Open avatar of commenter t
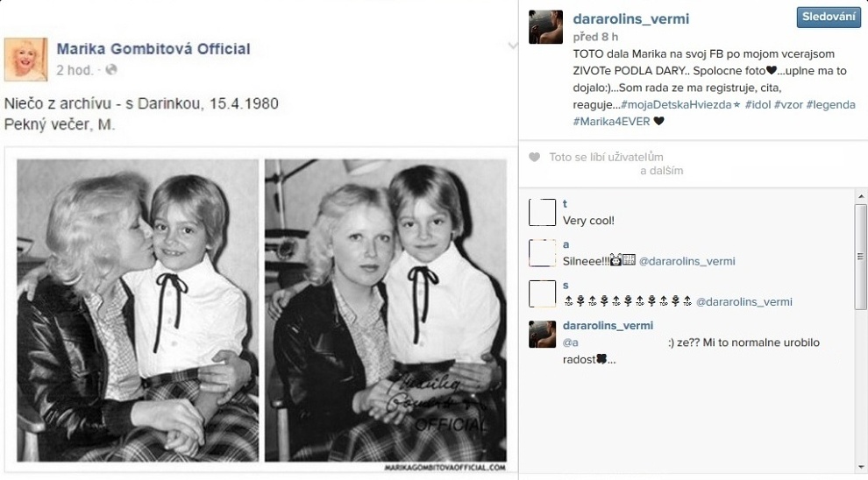Screen dimensions: 868x480 pyautogui.click(x=543, y=212)
